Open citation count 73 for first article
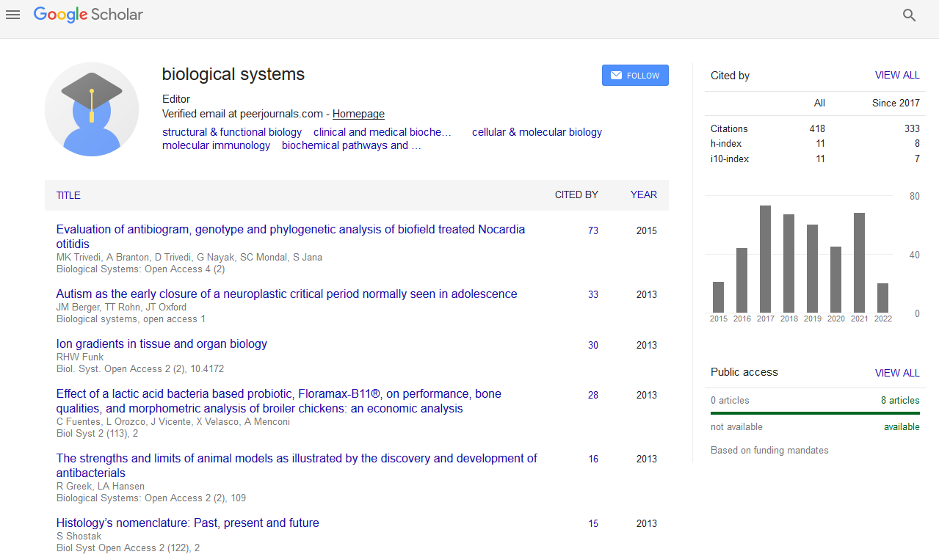The width and height of the screenshot is (939, 560). pos(593,230)
